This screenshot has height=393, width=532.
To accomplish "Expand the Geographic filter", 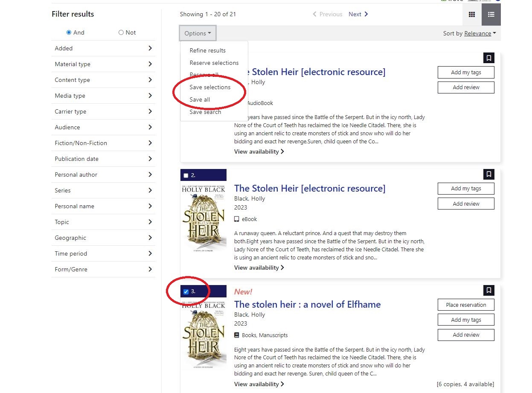I will point(103,238).
